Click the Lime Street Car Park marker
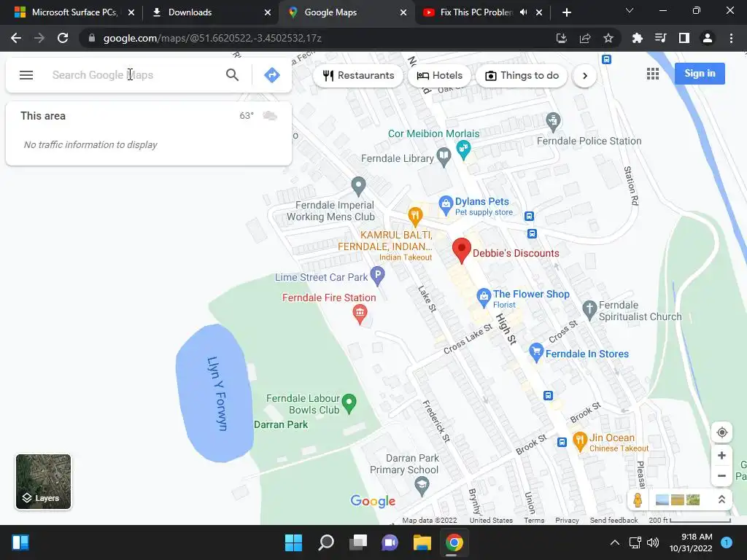The image size is (747, 560). pos(377,276)
